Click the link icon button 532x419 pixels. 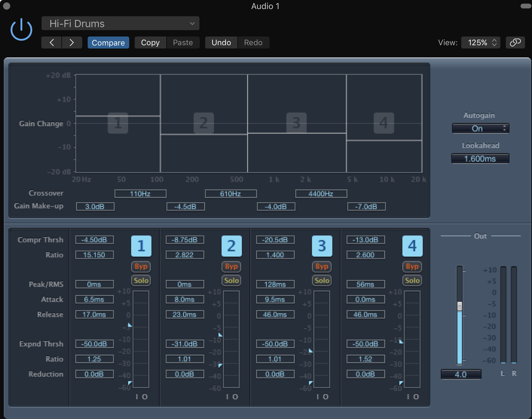coord(515,43)
